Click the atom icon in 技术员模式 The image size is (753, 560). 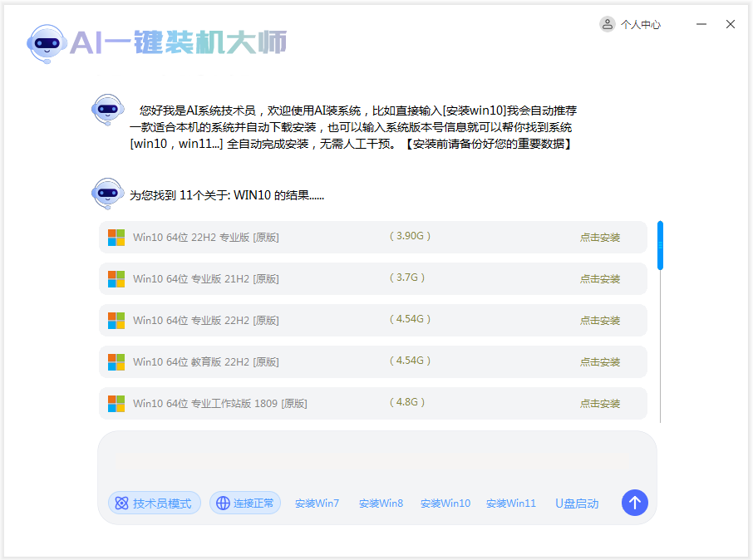(122, 503)
